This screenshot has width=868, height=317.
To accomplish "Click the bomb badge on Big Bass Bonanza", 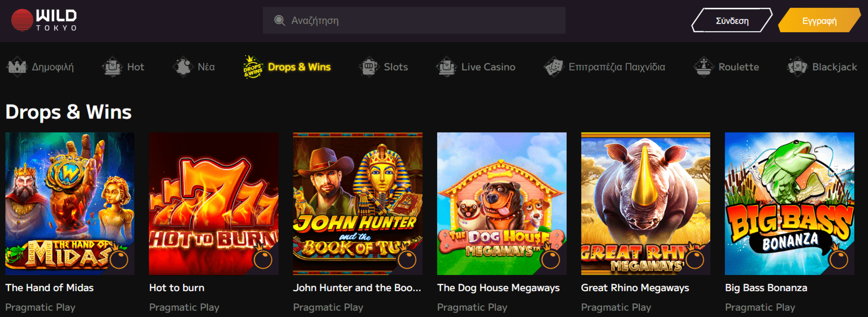I will coord(839,259).
